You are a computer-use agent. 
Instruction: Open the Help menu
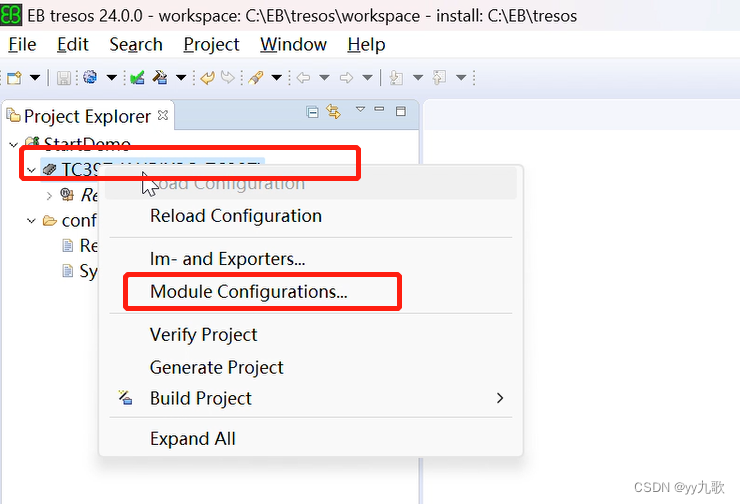pos(366,44)
